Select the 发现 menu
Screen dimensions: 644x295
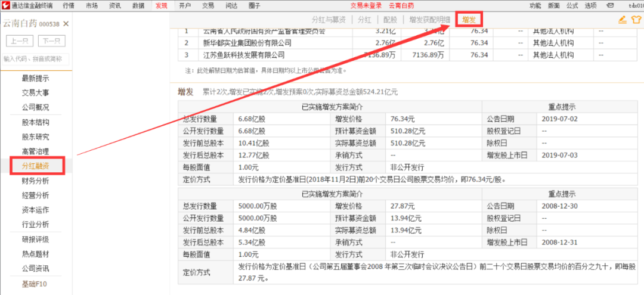point(162,5)
